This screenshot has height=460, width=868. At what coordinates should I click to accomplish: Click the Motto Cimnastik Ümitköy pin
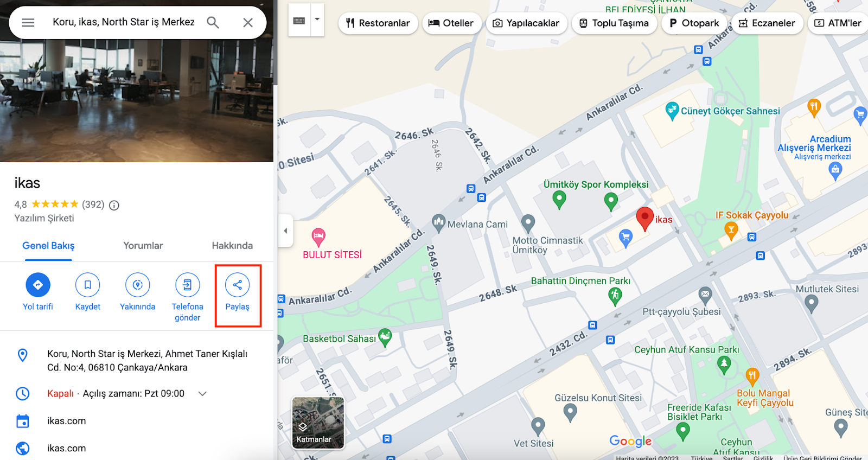click(528, 223)
